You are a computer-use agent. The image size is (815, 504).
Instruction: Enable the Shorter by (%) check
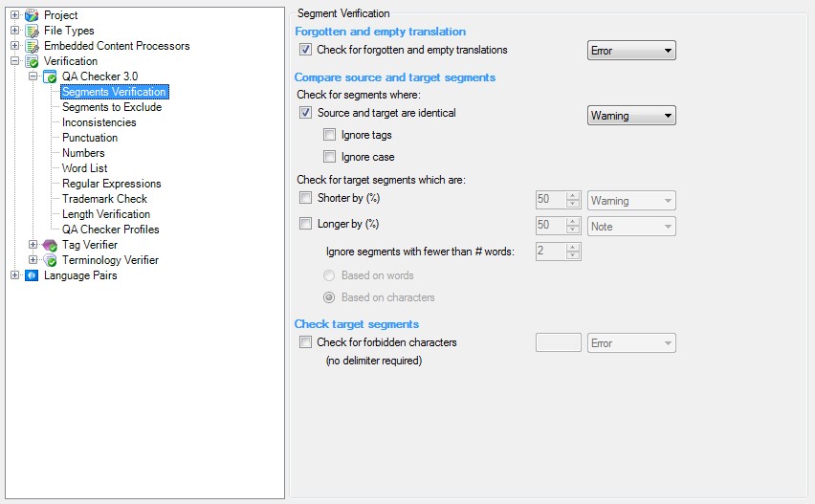point(306,198)
